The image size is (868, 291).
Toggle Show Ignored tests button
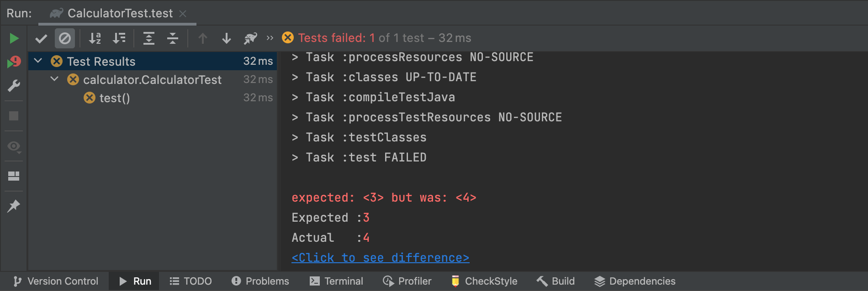pos(64,38)
